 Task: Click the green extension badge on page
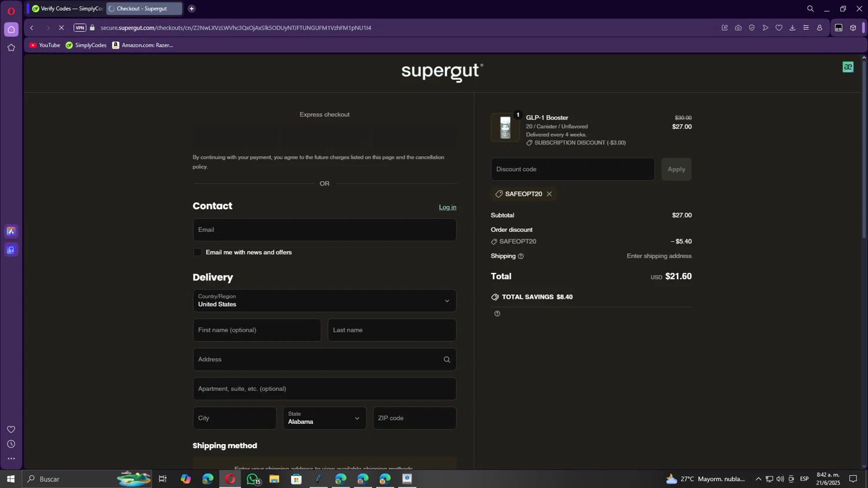pos(848,67)
